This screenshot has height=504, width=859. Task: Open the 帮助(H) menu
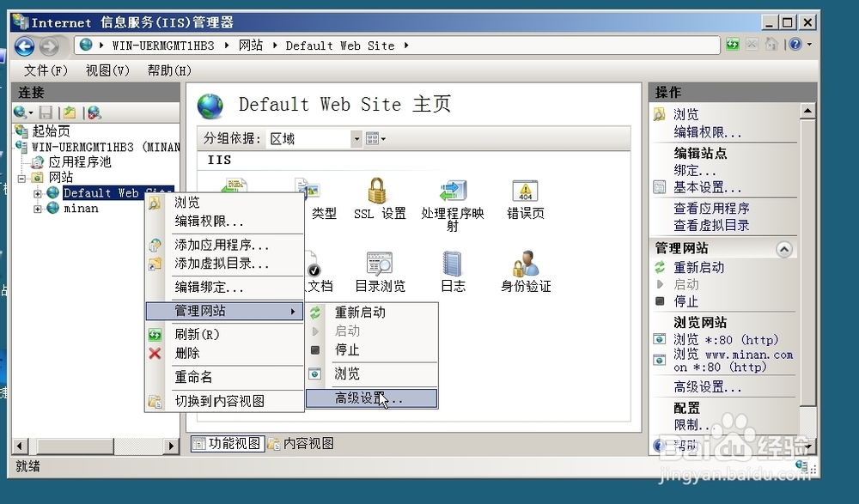[x=169, y=70]
